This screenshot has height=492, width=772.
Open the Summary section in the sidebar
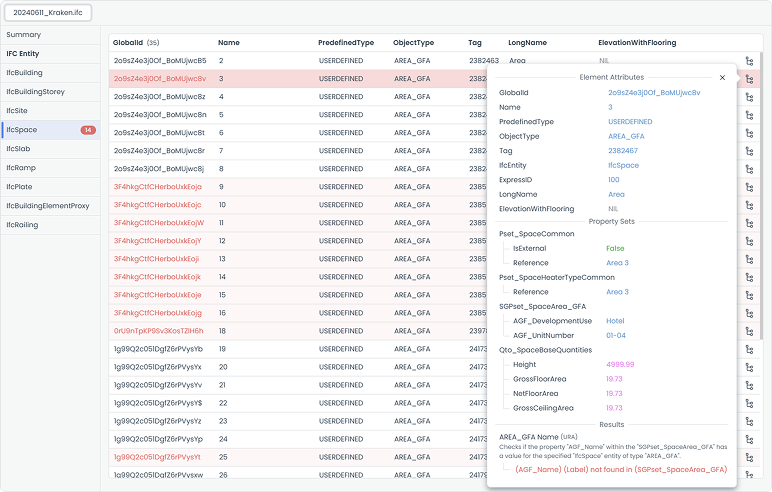pos(24,35)
